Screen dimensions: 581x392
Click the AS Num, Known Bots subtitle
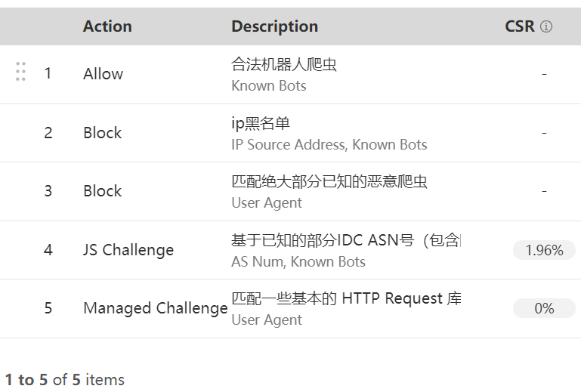pyautogui.click(x=298, y=261)
